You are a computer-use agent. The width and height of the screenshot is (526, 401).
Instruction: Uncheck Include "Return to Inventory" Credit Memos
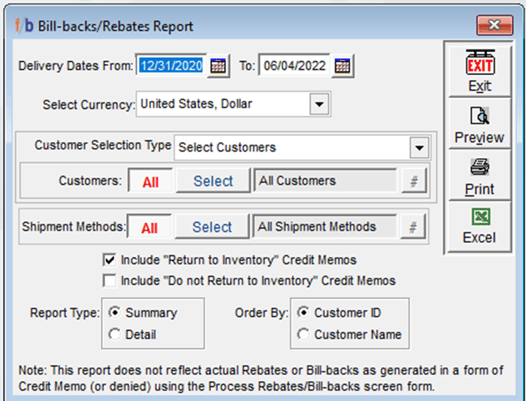point(109,260)
